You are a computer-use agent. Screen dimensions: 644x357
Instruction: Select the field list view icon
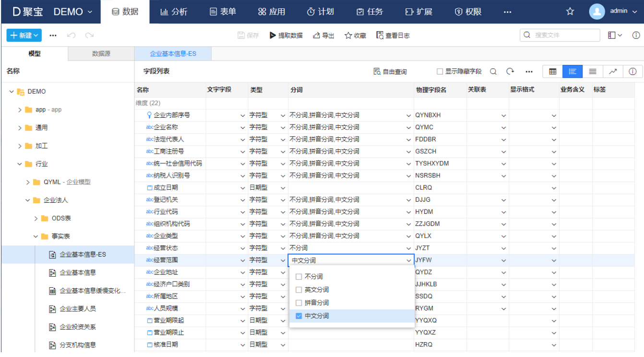click(x=572, y=71)
